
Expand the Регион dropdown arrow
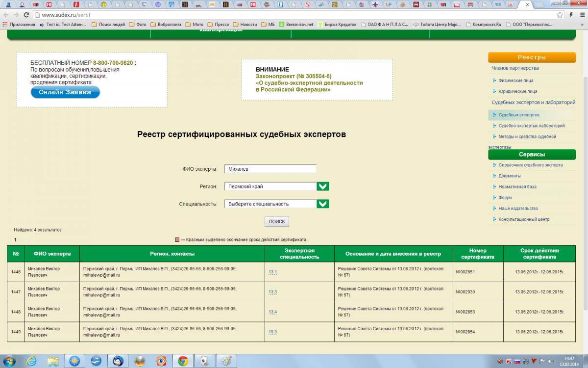pyautogui.click(x=322, y=186)
